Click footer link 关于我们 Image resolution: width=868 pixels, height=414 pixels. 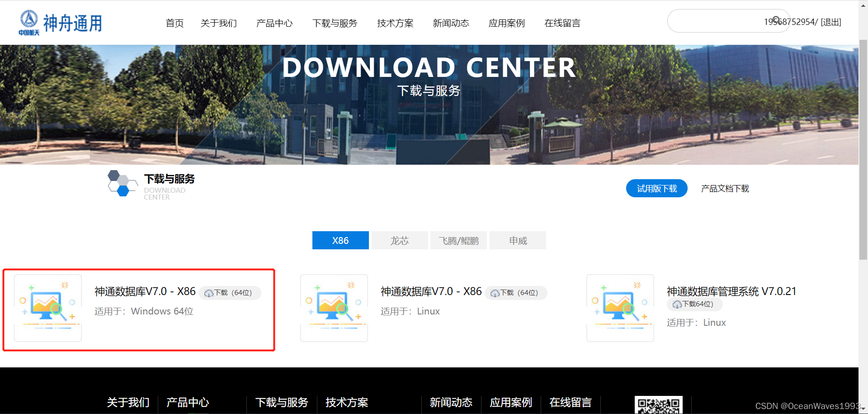(128, 402)
